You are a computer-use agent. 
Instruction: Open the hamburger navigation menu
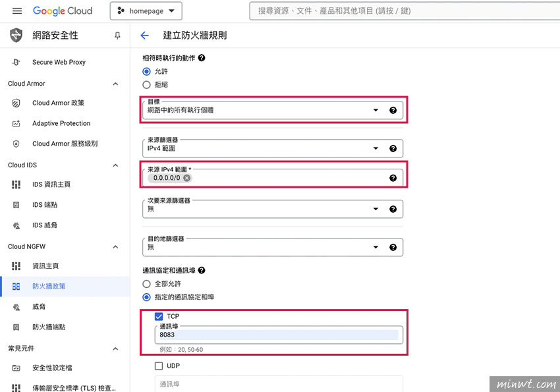[16, 11]
